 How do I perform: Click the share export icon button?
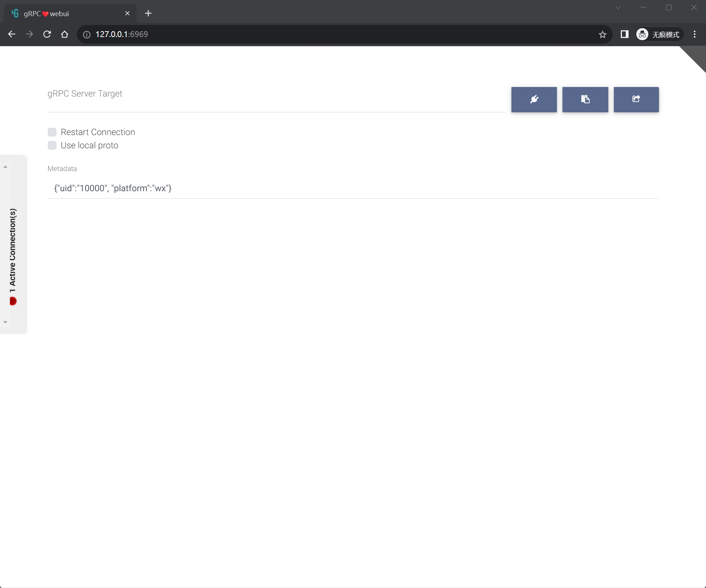636,99
